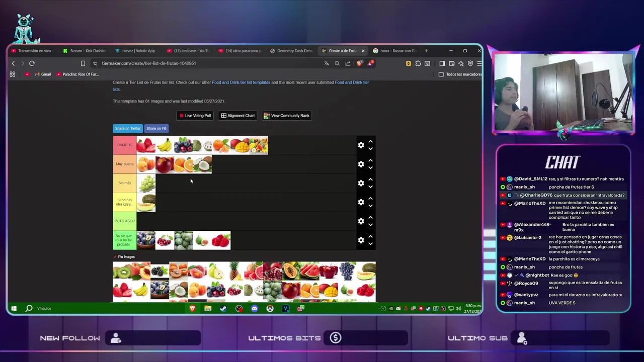This screenshot has height=362, width=644.
Task: Click the Share on FB button
Action: click(x=156, y=128)
